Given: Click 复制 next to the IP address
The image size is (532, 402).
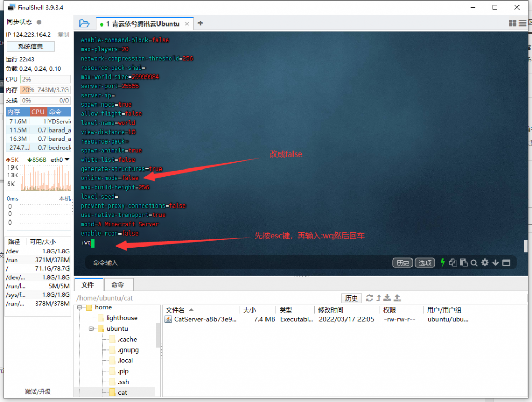Looking at the screenshot, I should tap(63, 35).
